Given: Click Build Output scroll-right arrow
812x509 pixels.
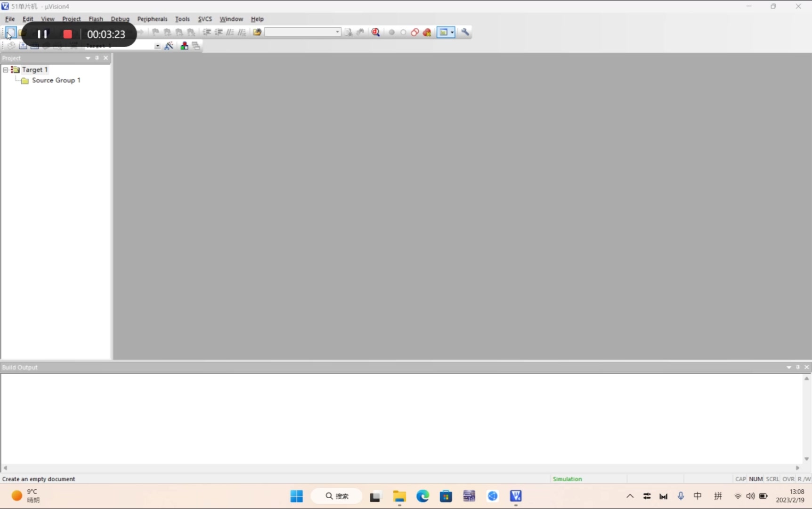Looking at the screenshot, I should (798, 468).
